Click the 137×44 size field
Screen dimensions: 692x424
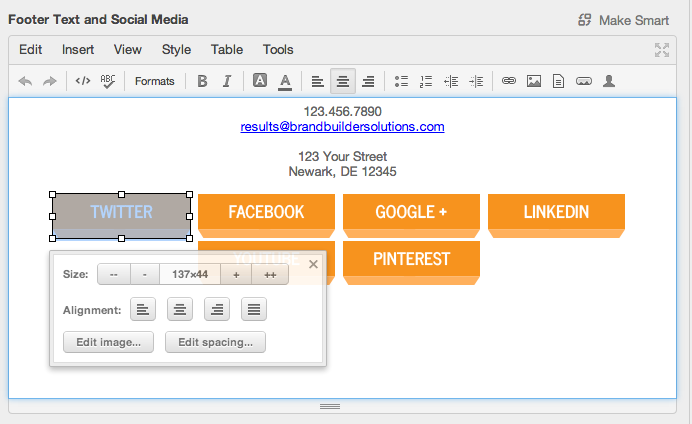click(x=190, y=274)
